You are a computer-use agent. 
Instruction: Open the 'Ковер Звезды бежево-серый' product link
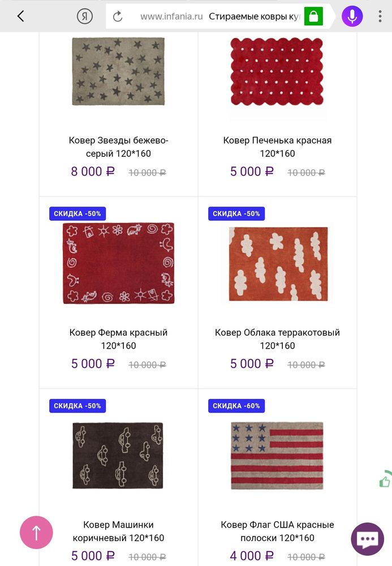(x=118, y=147)
